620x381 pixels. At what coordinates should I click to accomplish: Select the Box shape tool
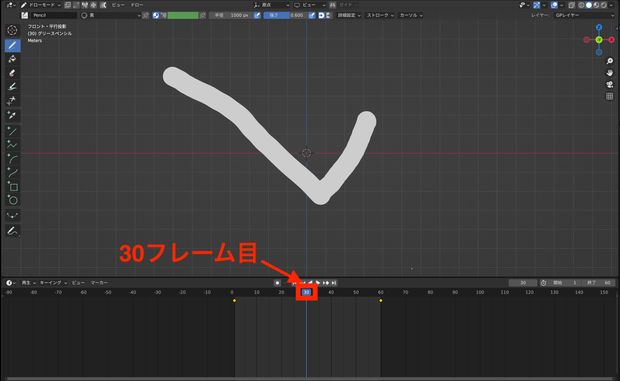pos(12,187)
